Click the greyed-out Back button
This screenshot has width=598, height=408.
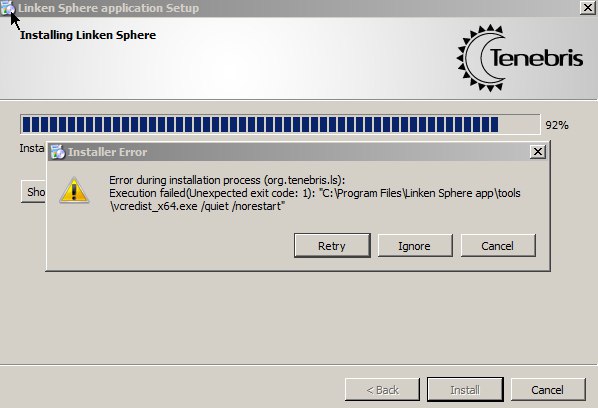tap(382, 390)
